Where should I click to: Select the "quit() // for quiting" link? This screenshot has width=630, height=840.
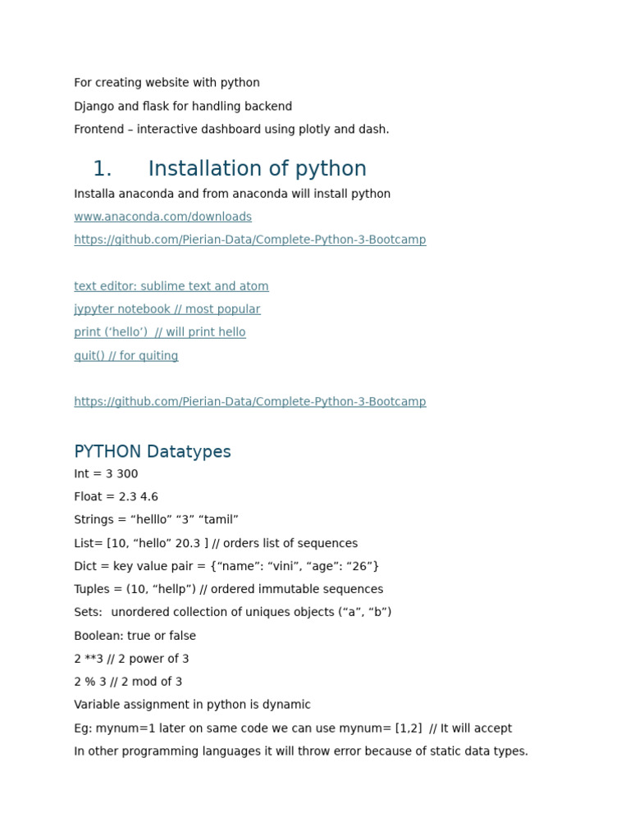pos(126,356)
